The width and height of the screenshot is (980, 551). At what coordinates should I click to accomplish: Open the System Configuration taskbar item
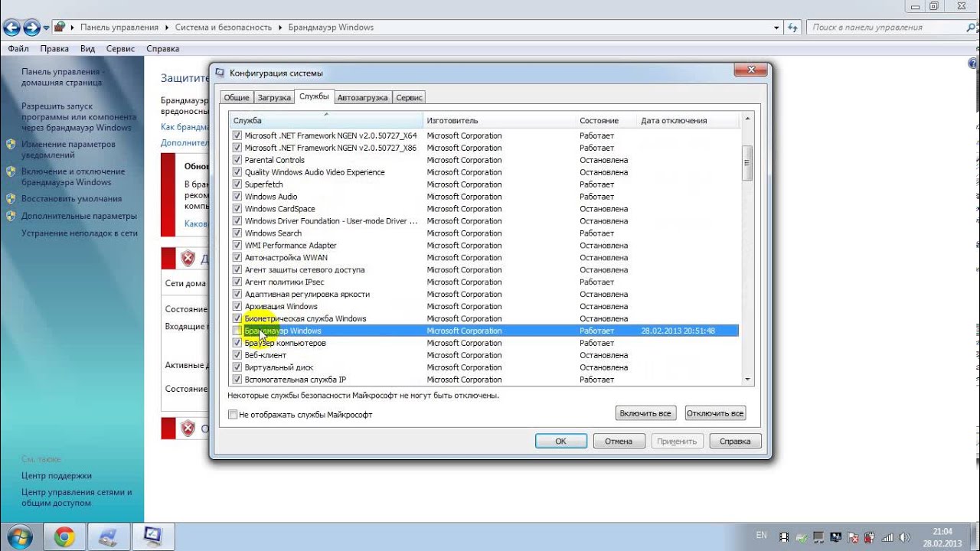click(153, 537)
